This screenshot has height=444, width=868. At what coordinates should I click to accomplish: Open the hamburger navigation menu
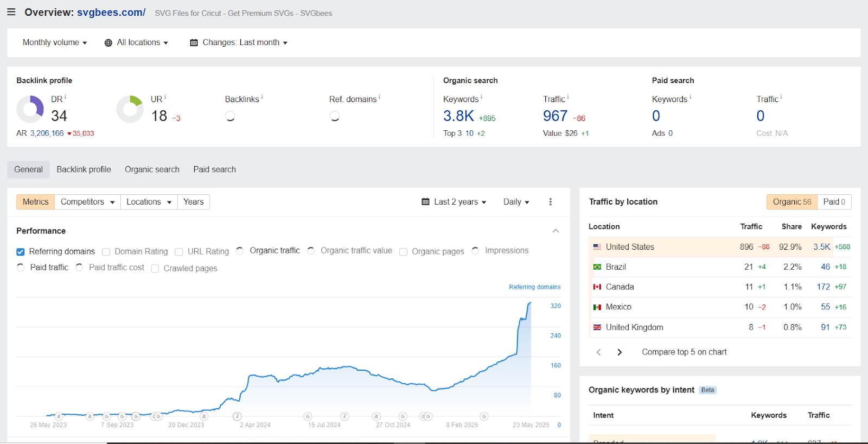(11, 12)
